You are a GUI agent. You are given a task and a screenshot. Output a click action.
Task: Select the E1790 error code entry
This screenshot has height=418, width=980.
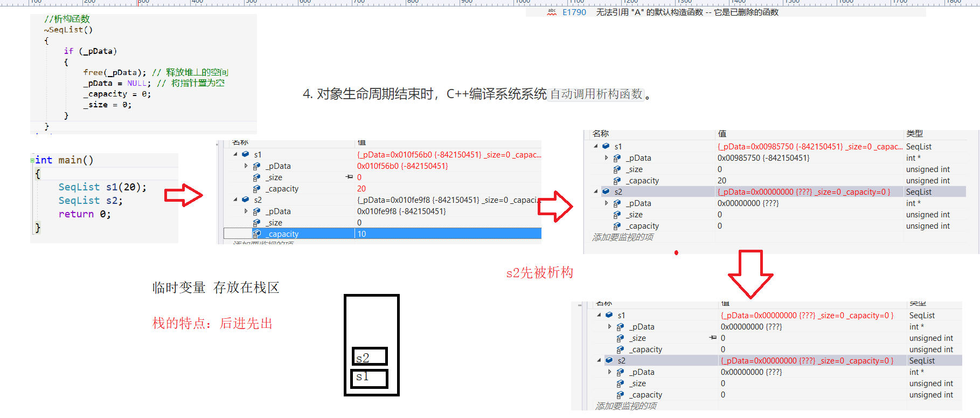coord(574,12)
